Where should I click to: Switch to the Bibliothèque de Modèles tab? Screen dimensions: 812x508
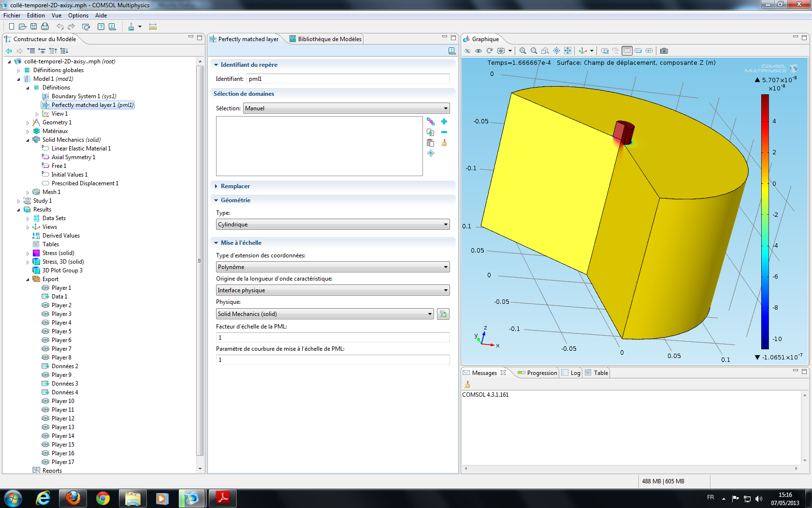(x=329, y=39)
